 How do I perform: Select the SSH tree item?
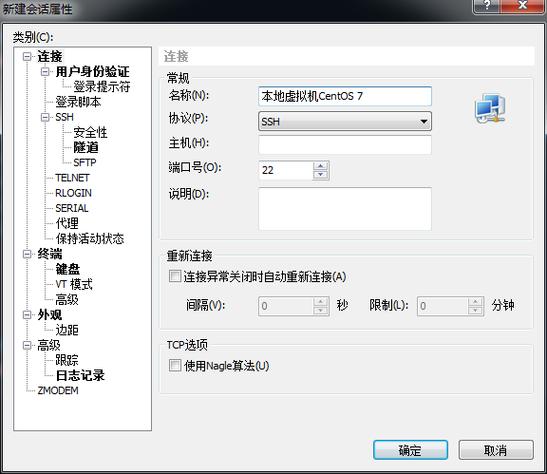coord(65,117)
